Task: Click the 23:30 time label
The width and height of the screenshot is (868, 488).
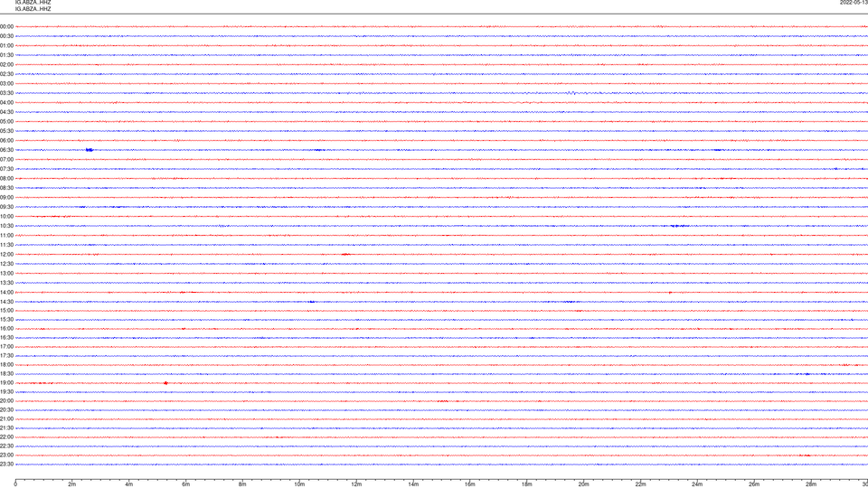Action: [x=6, y=465]
